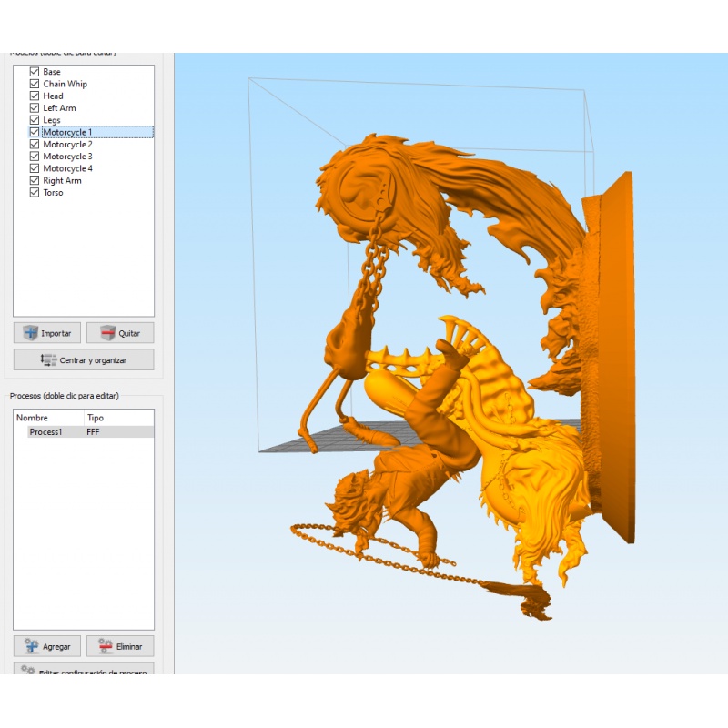Select the 'Motorcycle 2' model name
The width and height of the screenshot is (728, 728).
coord(67,144)
